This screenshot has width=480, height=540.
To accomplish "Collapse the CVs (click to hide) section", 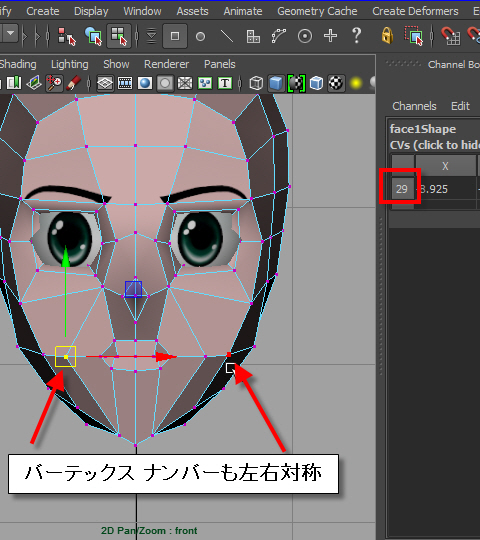I will tap(435, 145).
